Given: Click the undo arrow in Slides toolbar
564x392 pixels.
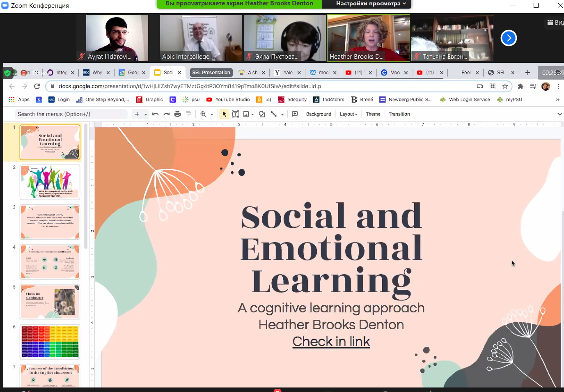Looking at the screenshot, I should tap(155, 114).
